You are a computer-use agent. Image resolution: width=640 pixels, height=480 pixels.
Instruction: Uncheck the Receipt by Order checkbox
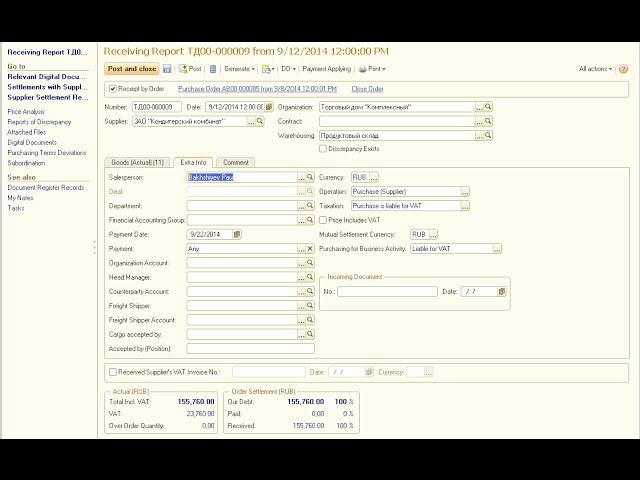pos(112,88)
